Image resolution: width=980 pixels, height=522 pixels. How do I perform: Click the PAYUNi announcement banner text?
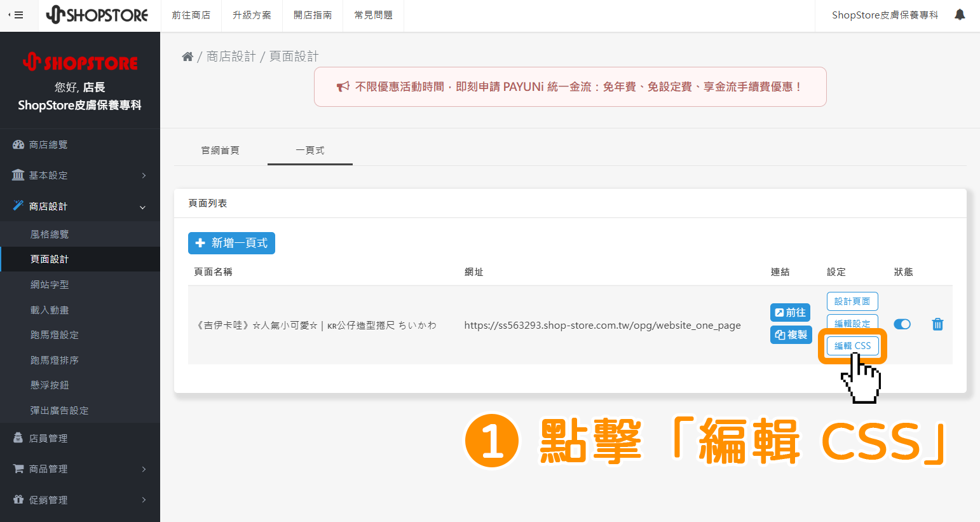[x=578, y=86]
